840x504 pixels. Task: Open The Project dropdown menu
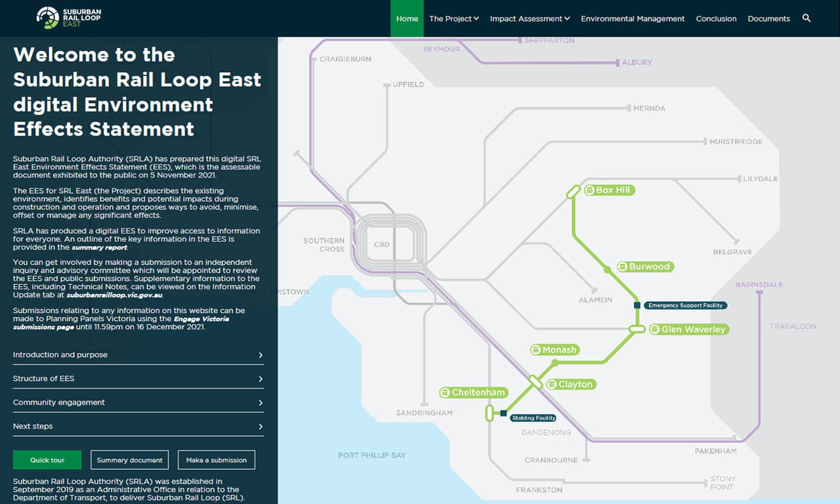click(454, 18)
